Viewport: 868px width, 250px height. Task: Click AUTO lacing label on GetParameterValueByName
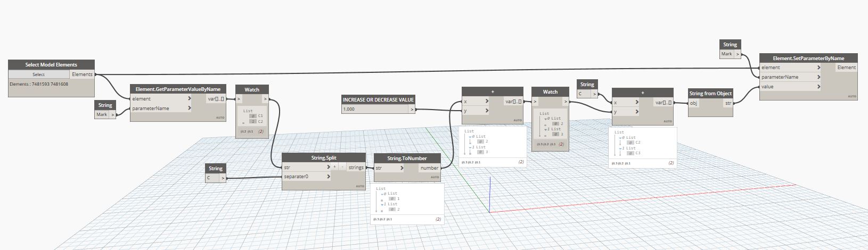tap(220, 118)
